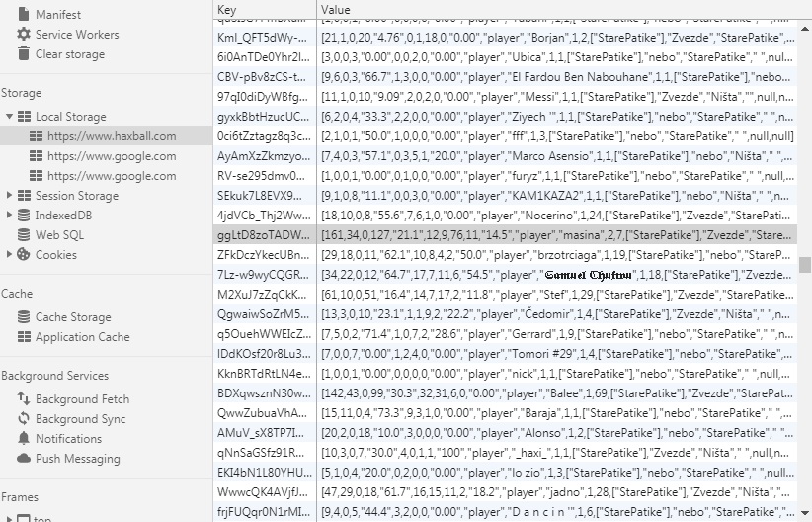
Task: Click the Background Fetch arrows icon
Action: coord(24,399)
